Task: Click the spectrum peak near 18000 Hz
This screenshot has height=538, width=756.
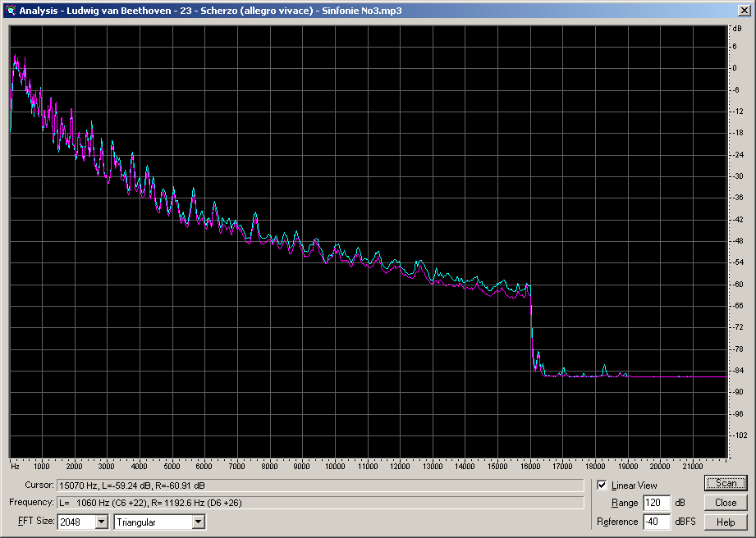Action: tap(605, 366)
